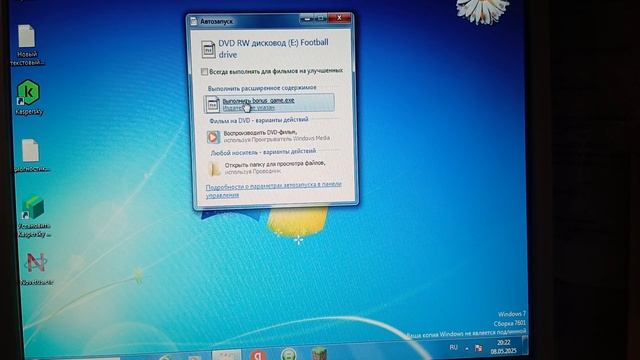
Task: Click the folder icon in AutoPlay options
Action: pyautogui.click(x=214, y=168)
